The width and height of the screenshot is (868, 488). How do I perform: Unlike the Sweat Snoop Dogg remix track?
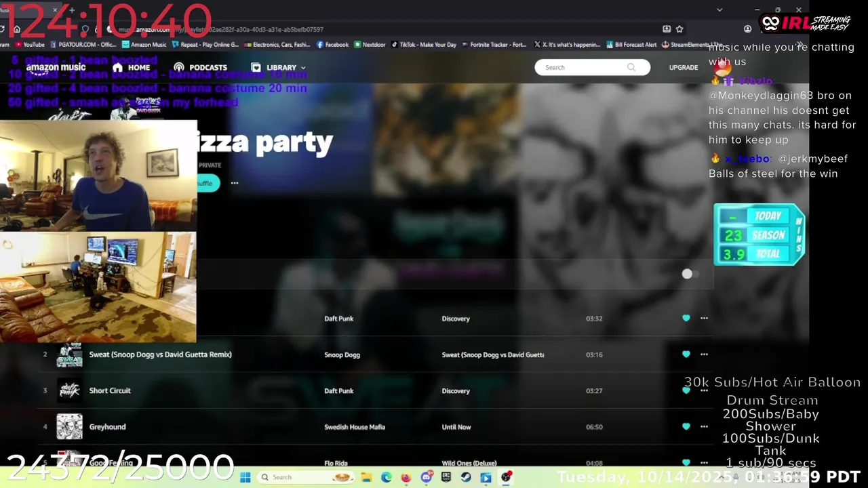(686, 354)
